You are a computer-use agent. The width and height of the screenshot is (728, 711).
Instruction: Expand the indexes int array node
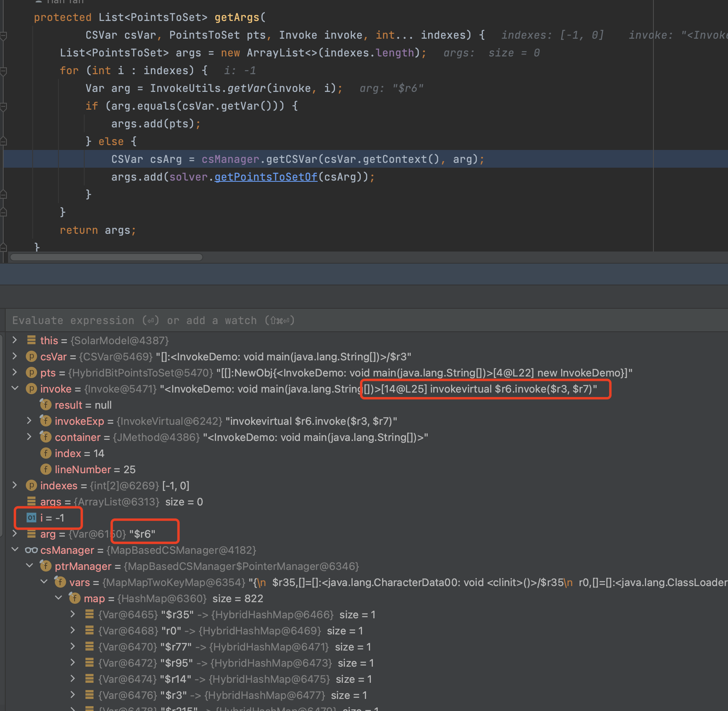point(15,485)
